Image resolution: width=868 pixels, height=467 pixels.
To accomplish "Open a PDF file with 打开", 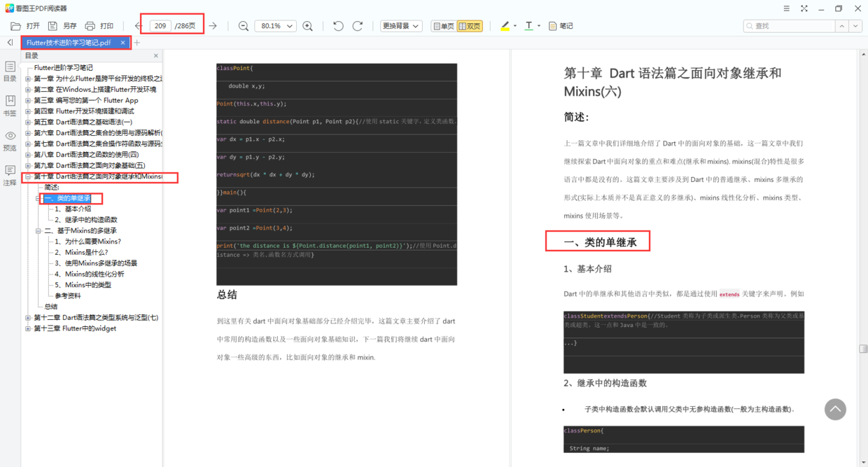I will 25,26.
